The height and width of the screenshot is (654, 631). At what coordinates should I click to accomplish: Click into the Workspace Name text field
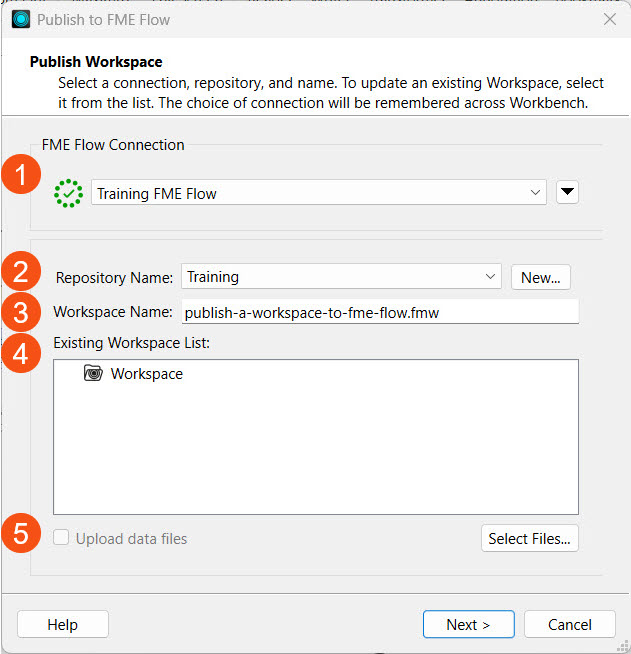click(x=378, y=312)
